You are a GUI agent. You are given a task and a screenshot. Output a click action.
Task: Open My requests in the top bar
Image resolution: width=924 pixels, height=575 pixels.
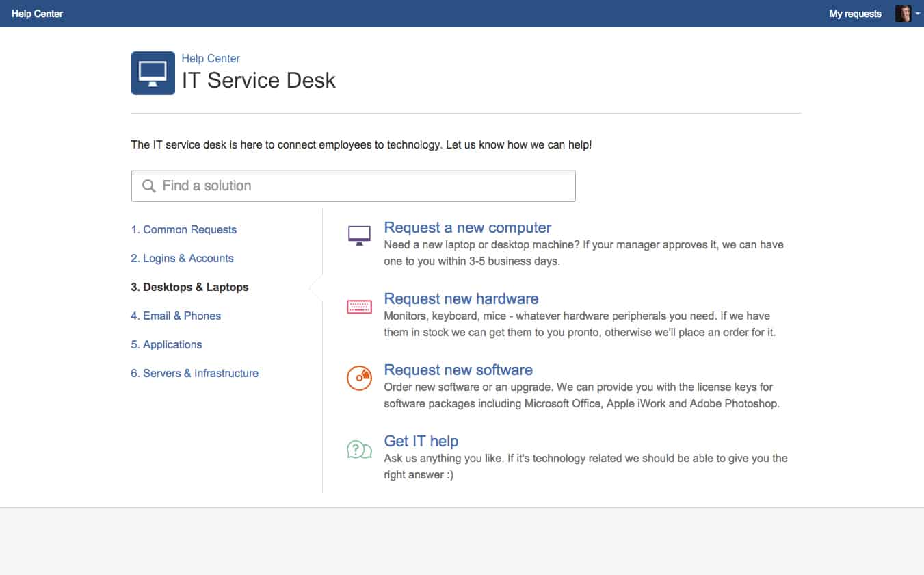click(x=855, y=14)
